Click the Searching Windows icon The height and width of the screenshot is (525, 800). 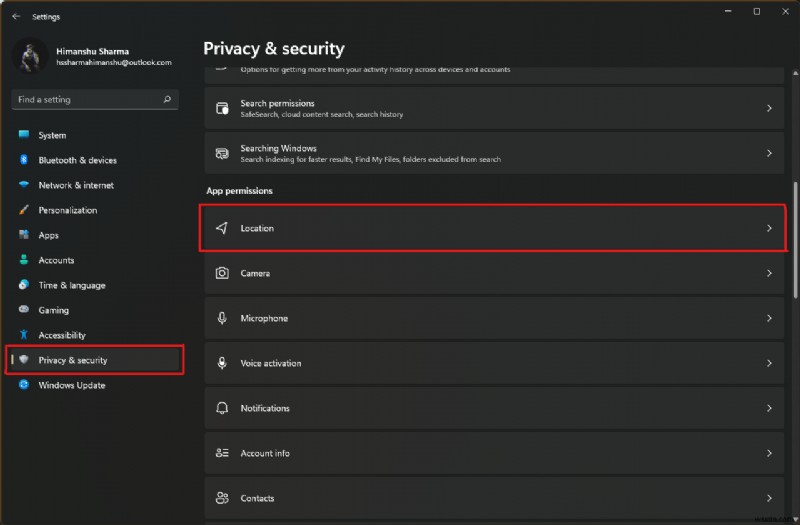[x=222, y=153]
